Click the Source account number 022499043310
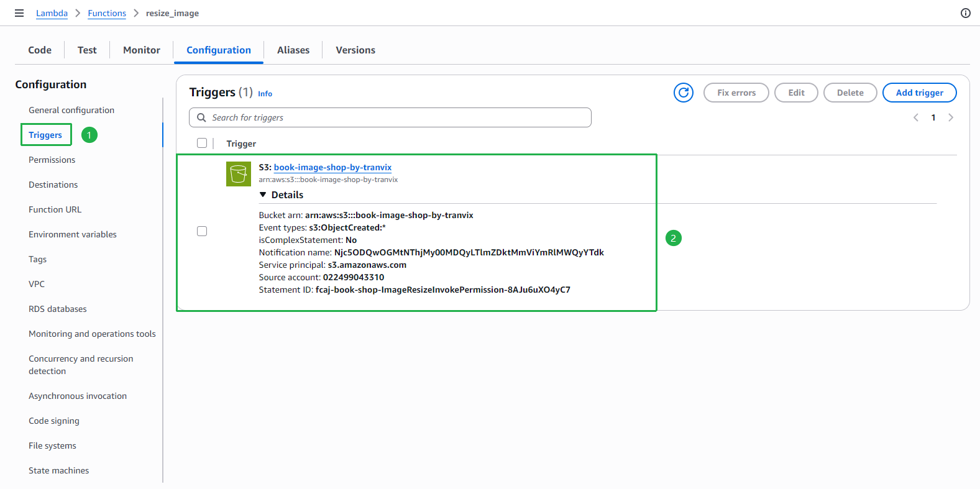The width and height of the screenshot is (980, 489). pos(354,277)
